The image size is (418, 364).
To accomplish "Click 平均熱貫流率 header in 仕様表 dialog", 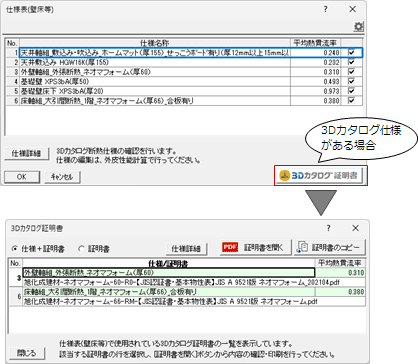I will [x=315, y=43].
